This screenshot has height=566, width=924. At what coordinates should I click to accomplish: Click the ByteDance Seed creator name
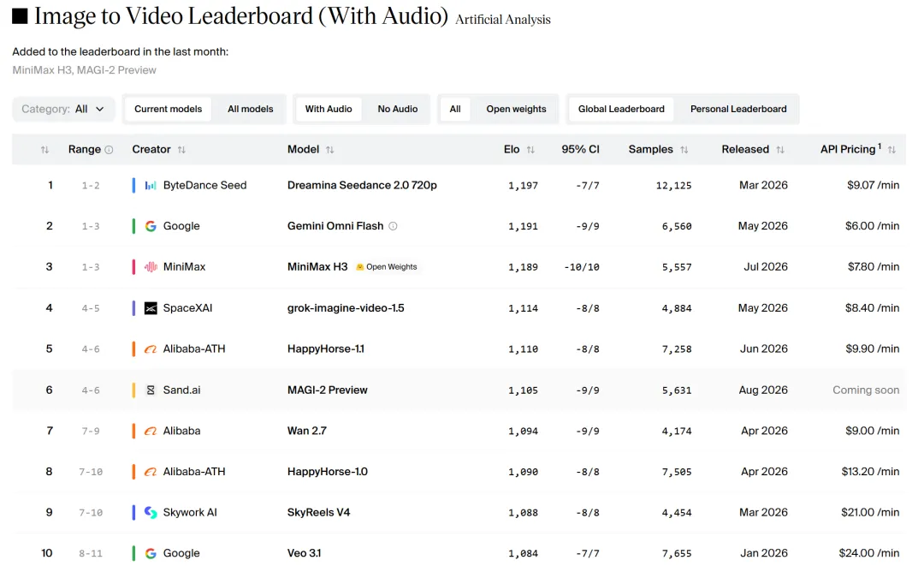[x=204, y=185]
